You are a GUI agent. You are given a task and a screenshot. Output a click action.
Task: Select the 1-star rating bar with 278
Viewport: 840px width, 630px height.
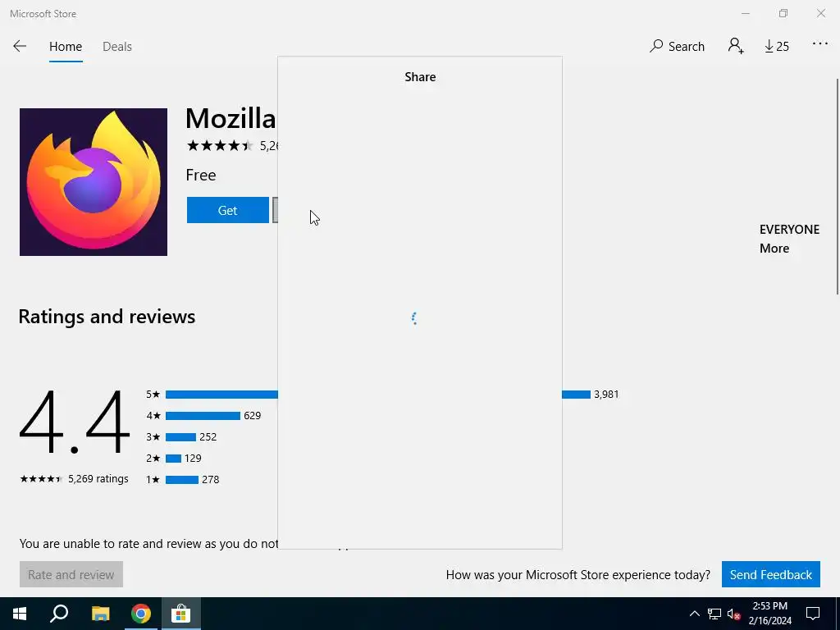tap(181, 479)
